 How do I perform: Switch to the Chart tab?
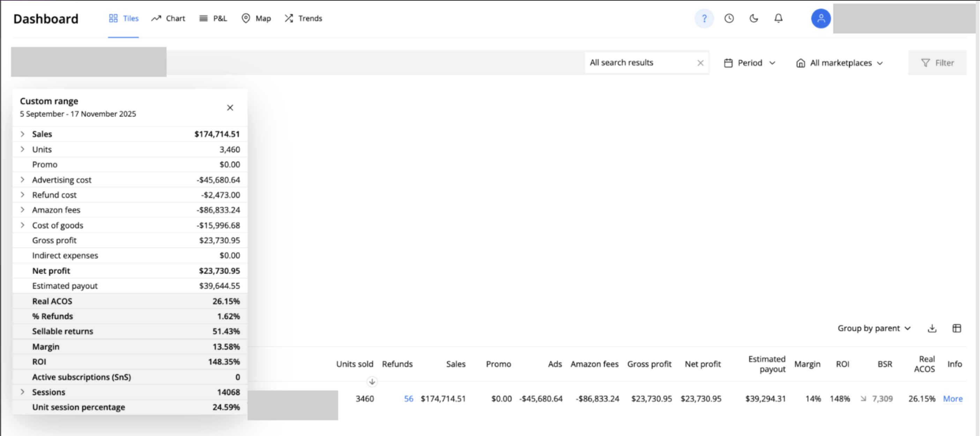click(x=168, y=18)
